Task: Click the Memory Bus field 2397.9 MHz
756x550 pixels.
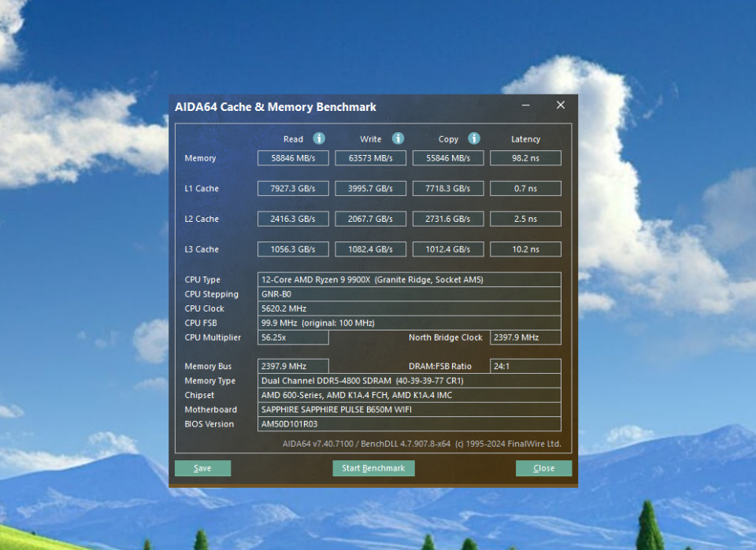Action: 293,366
